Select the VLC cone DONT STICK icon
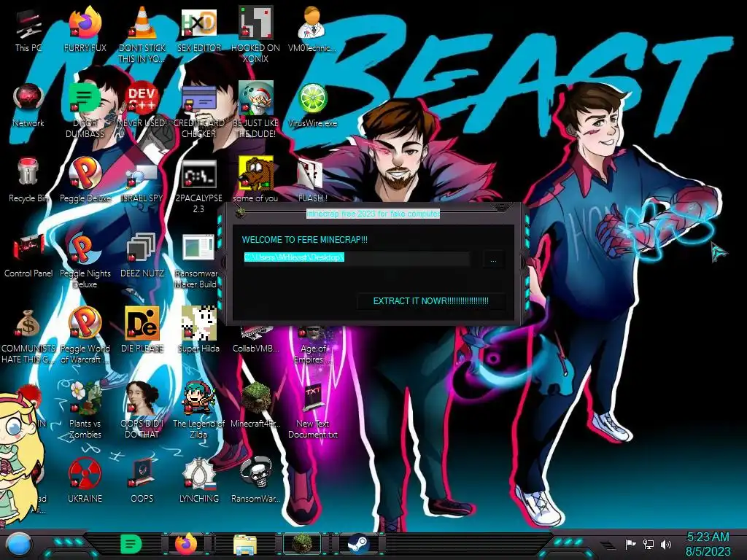The height and width of the screenshot is (560, 747). click(142, 24)
